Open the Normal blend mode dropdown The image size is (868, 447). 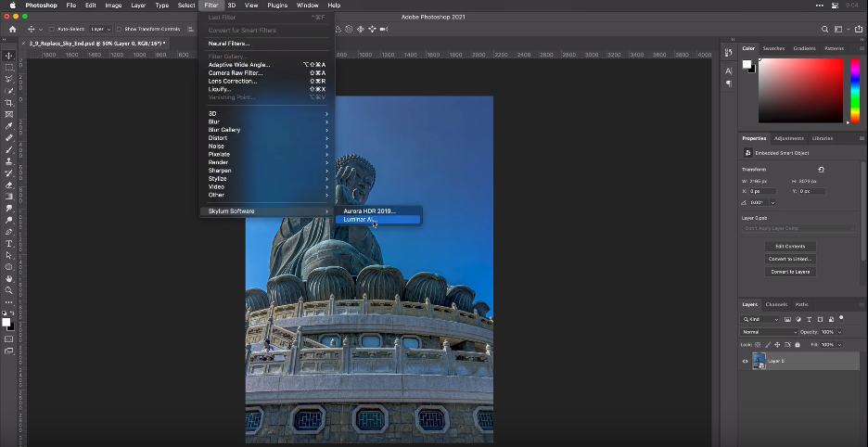click(x=769, y=331)
